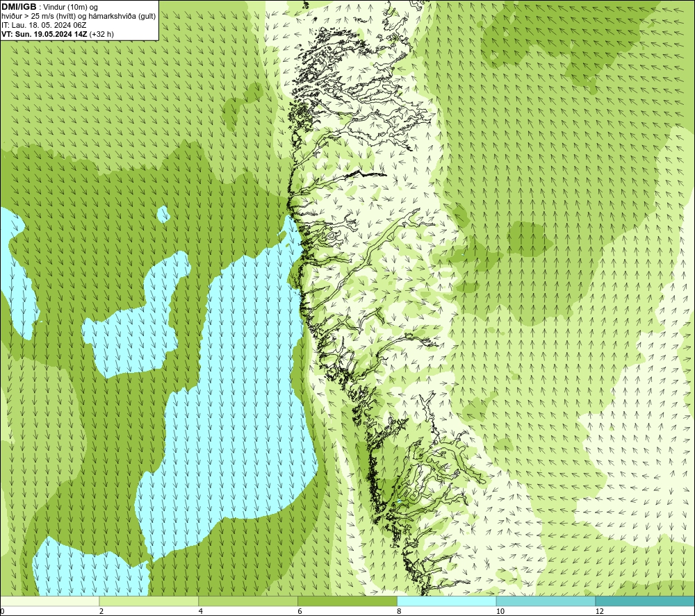Click the legend label '4'

click(201, 611)
